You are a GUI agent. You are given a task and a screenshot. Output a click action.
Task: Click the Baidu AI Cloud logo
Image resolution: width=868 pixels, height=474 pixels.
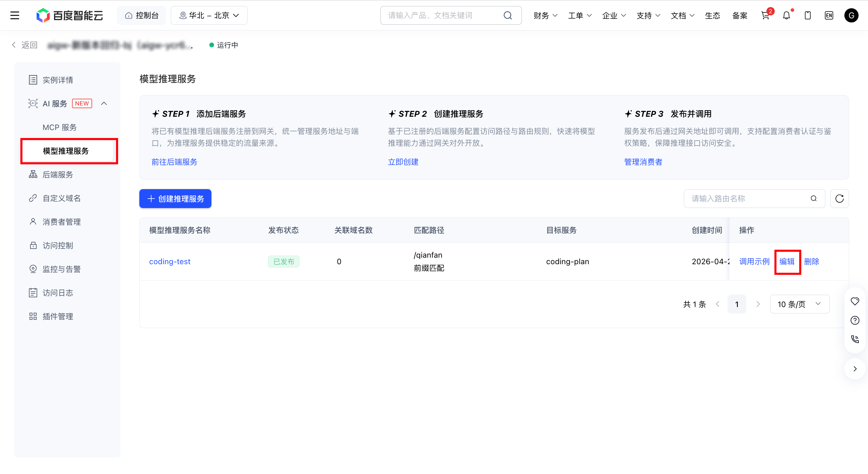point(69,15)
